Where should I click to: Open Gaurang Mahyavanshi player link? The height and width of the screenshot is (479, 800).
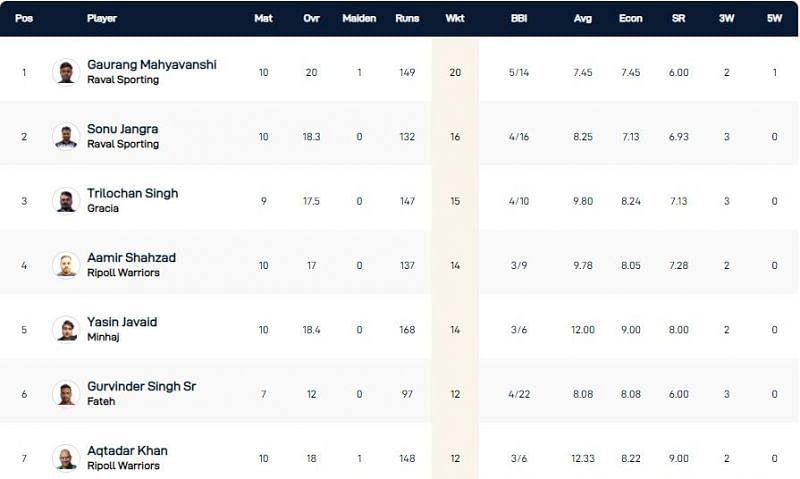coord(151,65)
